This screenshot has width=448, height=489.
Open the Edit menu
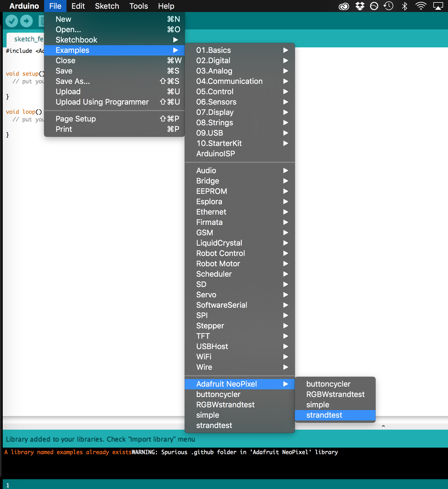pos(78,6)
